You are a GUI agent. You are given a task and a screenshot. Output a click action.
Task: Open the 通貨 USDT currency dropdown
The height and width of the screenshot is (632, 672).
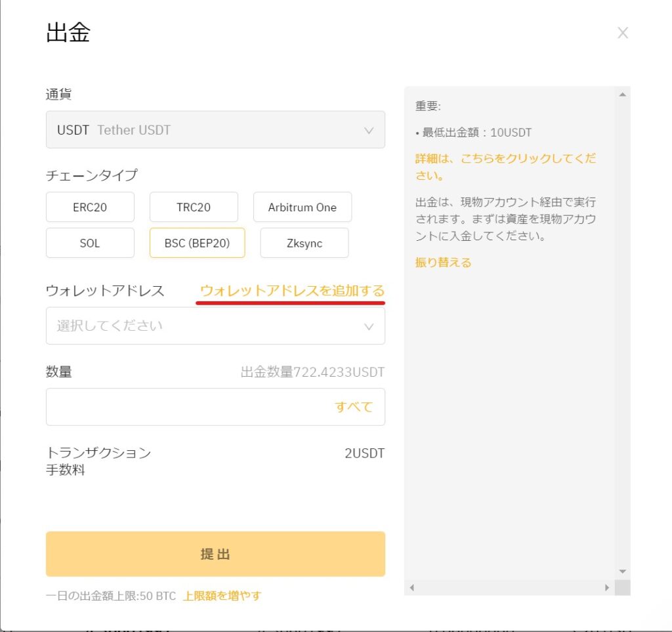click(215, 129)
